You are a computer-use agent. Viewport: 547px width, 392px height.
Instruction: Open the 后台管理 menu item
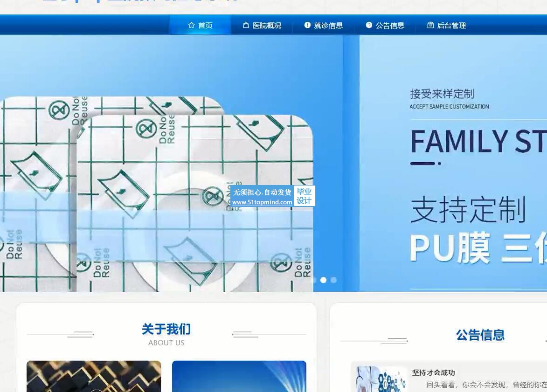(x=447, y=25)
